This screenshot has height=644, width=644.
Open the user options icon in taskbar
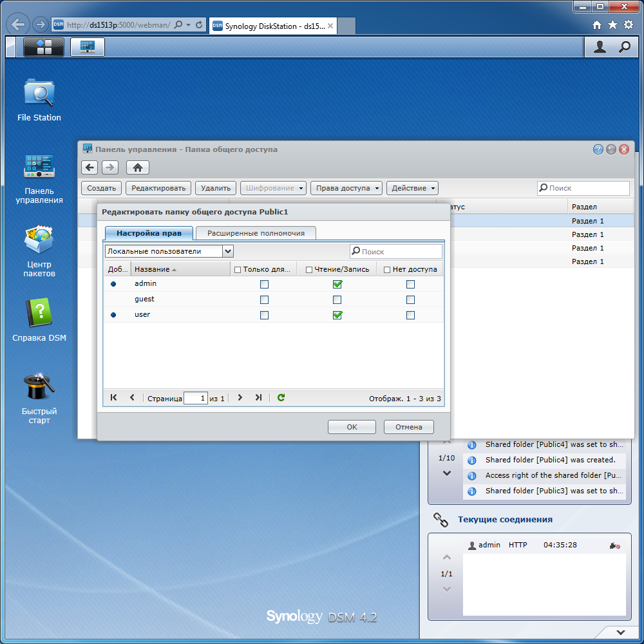(x=600, y=47)
